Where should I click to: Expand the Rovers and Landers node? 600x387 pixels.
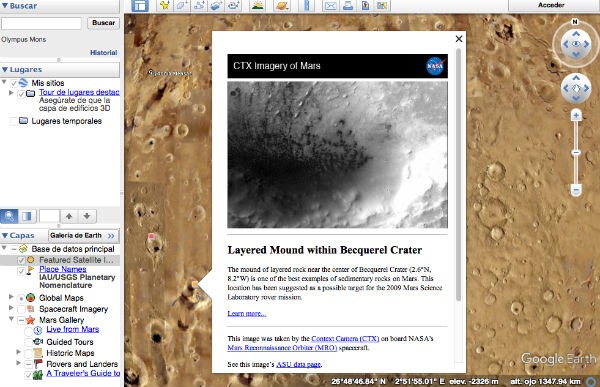click(18, 363)
